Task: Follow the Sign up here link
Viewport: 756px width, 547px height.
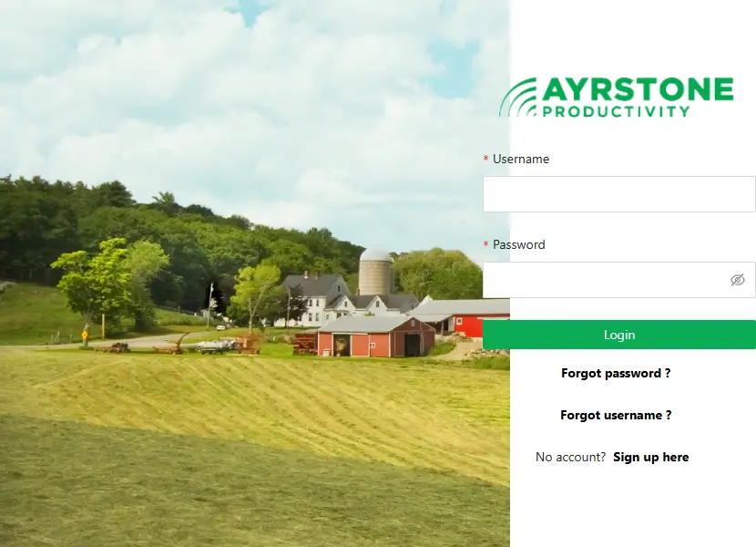Action: click(651, 458)
